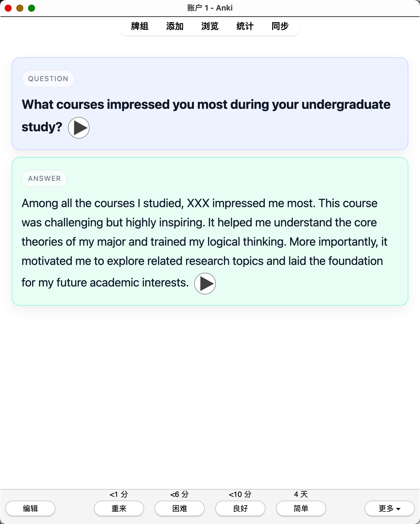Rate card as 简单 (easy)

point(301,509)
